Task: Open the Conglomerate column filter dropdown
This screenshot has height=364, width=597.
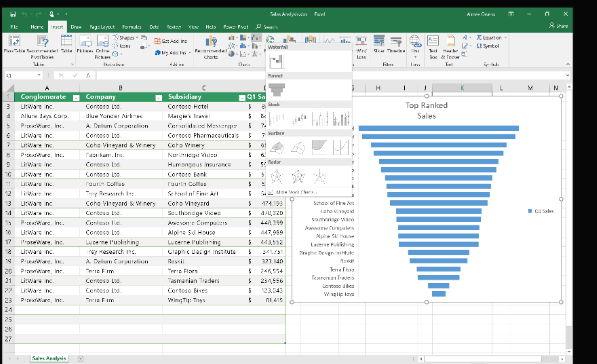Action: click(x=76, y=98)
